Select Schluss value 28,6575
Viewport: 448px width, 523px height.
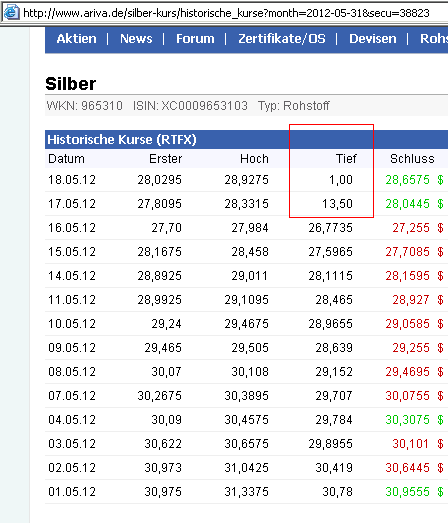point(408,180)
